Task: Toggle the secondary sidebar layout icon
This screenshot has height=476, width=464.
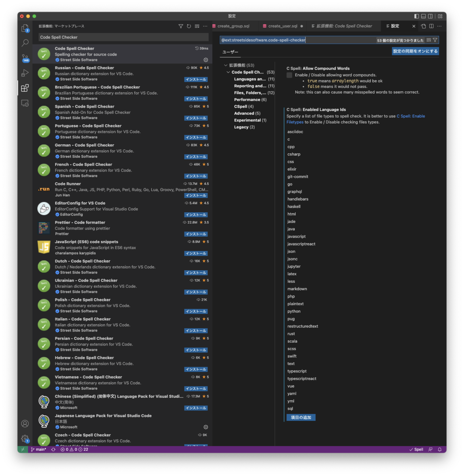Action: (x=431, y=16)
